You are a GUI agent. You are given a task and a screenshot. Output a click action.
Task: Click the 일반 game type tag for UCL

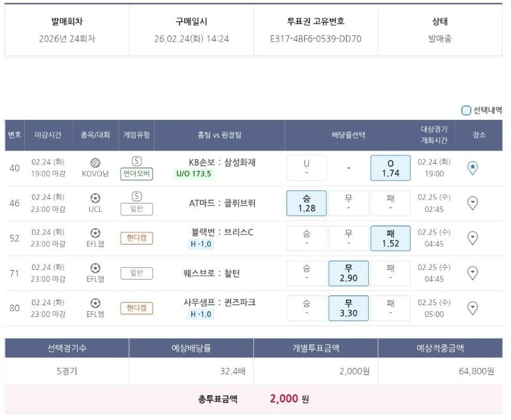point(136,209)
